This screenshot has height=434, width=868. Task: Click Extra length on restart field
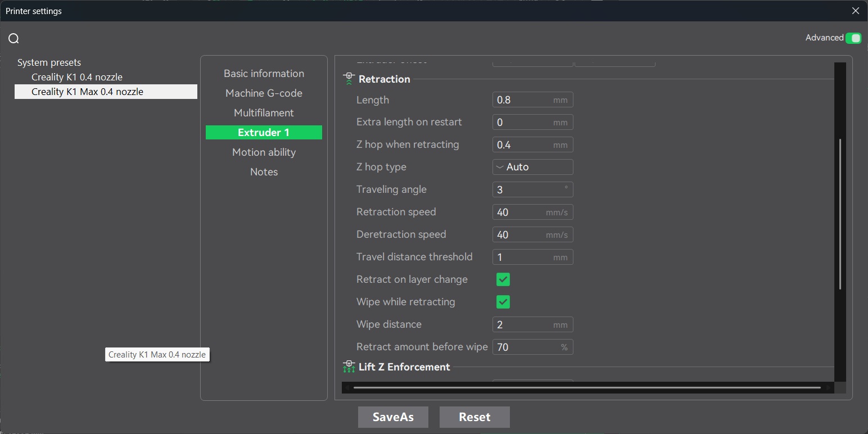tap(533, 123)
